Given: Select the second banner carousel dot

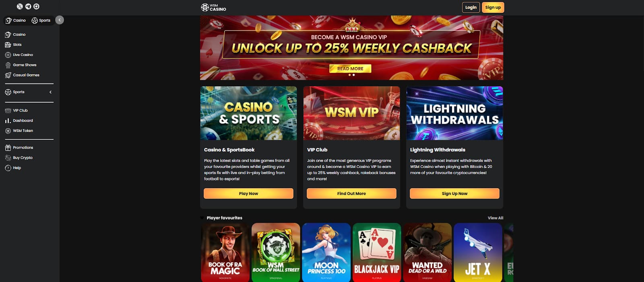Looking at the screenshot, I should coord(354,75).
